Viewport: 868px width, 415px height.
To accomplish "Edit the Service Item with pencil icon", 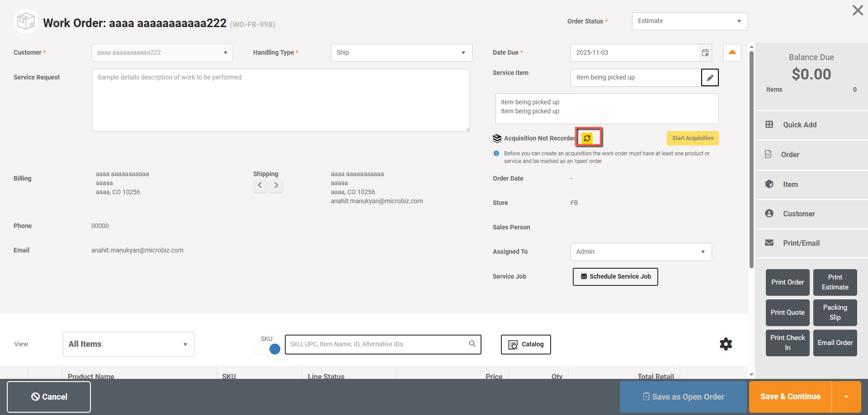I will tap(710, 78).
